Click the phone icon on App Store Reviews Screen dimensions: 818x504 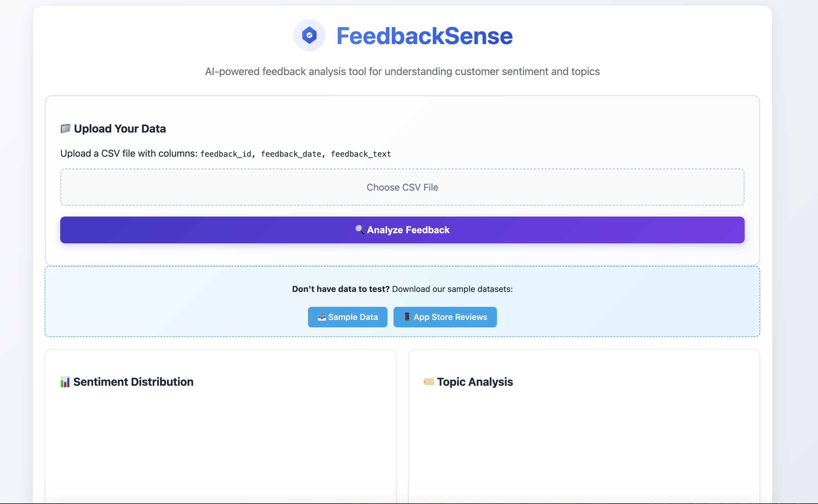(406, 317)
